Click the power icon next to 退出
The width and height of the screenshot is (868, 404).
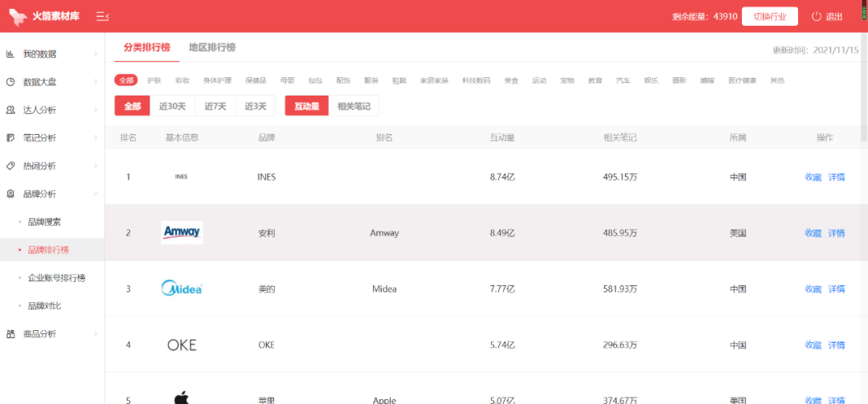coord(817,17)
